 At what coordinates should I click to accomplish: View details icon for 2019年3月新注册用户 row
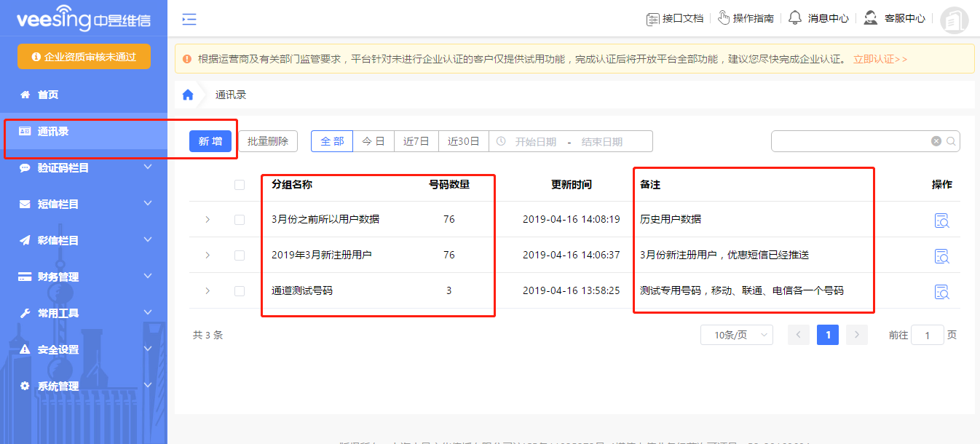(x=941, y=255)
